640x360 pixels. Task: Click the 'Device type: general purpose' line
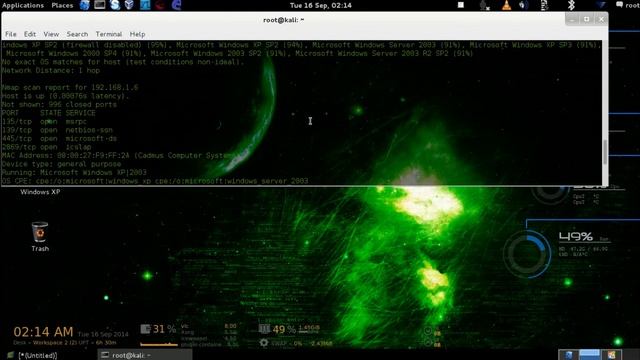click(61, 164)
